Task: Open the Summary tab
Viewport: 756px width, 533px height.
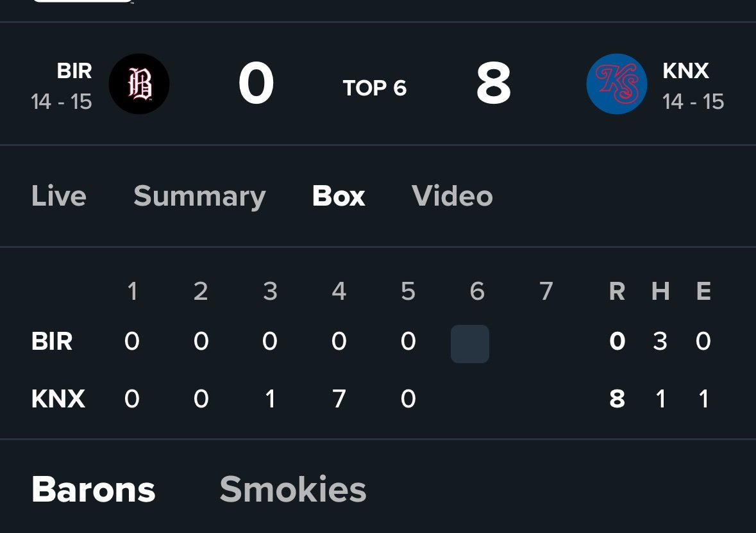Action: pyautogui.click(x=199, y=197)
